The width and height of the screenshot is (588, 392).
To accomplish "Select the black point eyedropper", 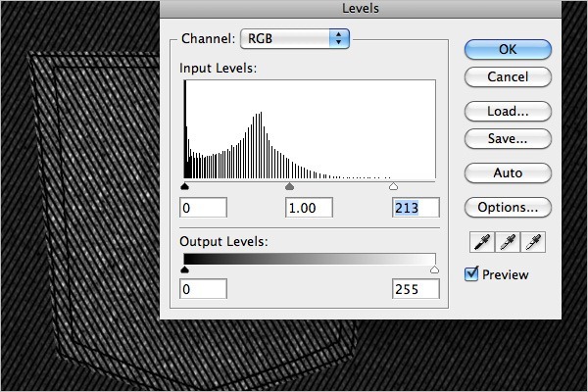I will coord(482,242).
